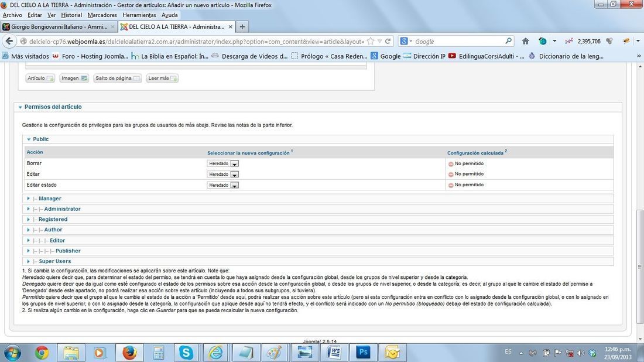Screen dimensions: 644x362
Task: Open Internet Explorer from the taskbar
Action: pyautogui.click(x=215, y=353)
